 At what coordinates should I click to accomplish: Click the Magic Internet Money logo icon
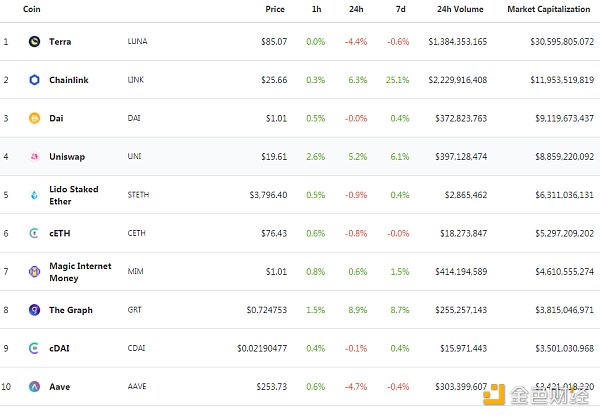click(35, 271)
